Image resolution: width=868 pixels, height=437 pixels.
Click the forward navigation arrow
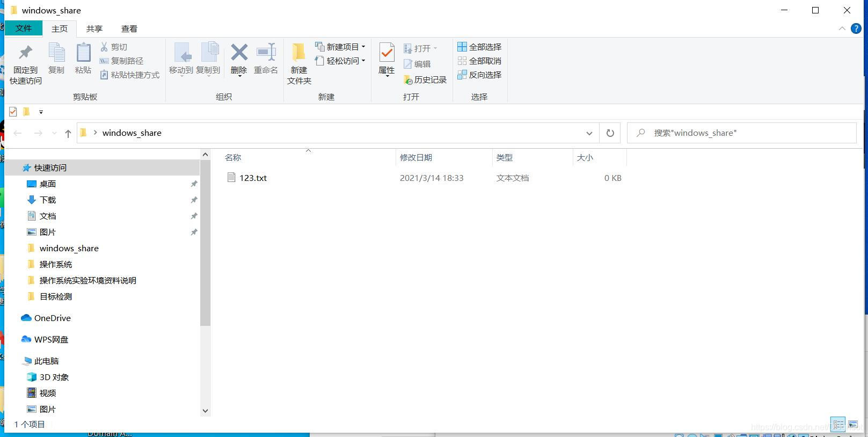[38, 133]
